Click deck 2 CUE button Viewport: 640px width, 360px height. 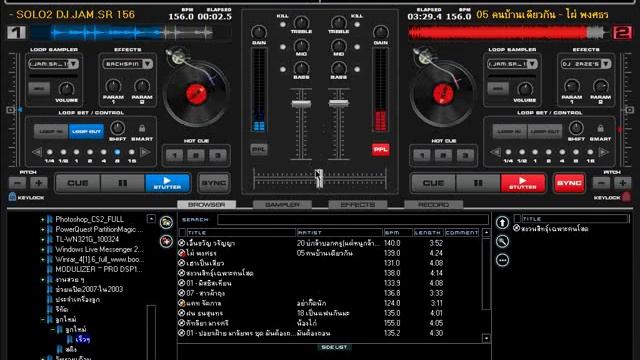click(x=433, y=183)
